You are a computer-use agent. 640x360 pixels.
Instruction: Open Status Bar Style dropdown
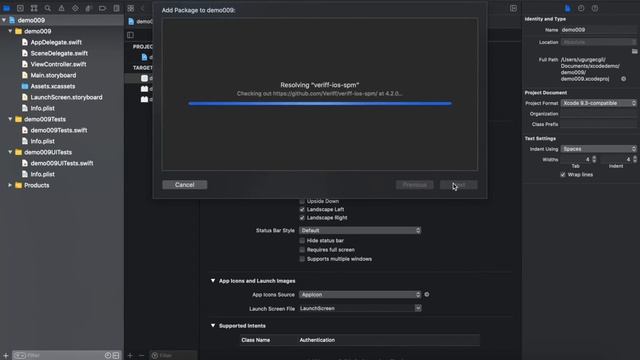tap(360, 230)
